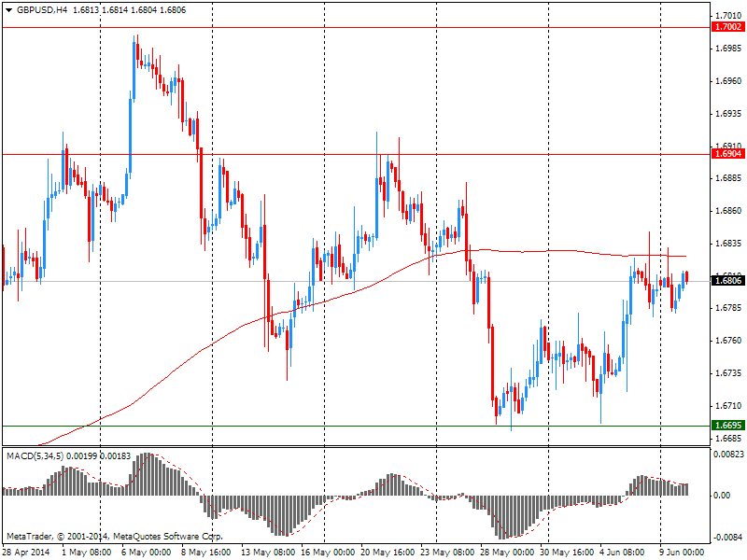Click the 1.6735 price scale value

[x=728, y=372]
